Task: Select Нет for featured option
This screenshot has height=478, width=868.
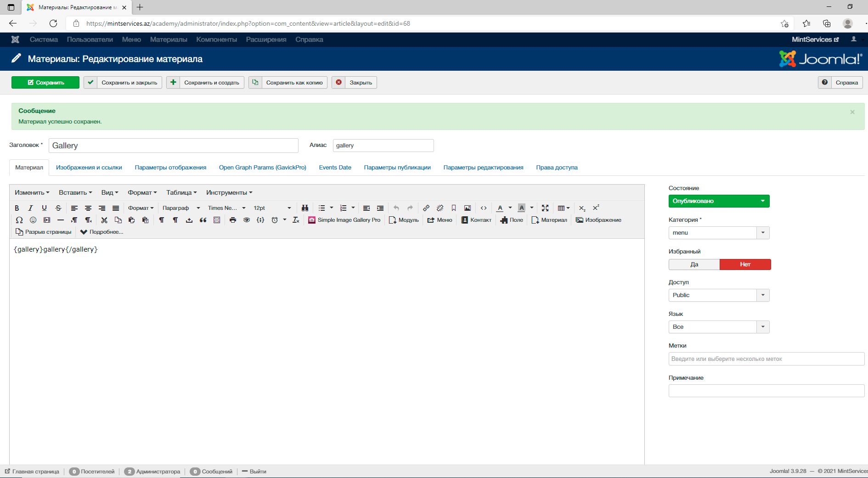Action: point(745,264)
